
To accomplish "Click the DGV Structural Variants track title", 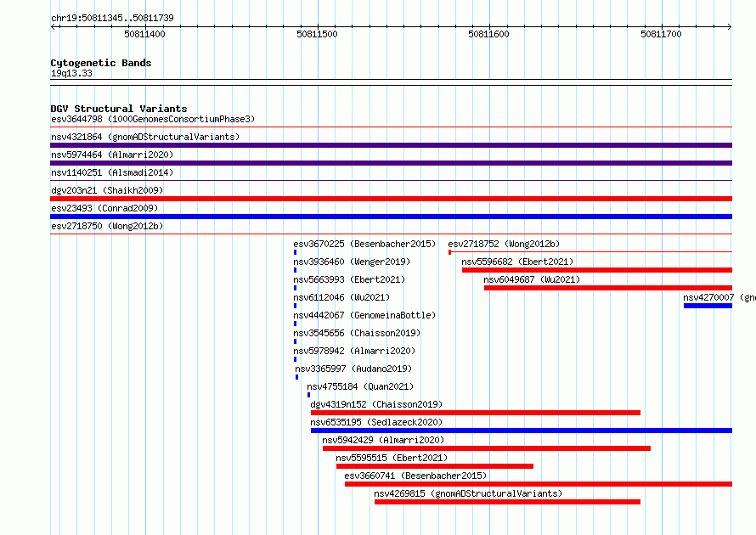I will [x=119, y=109].
